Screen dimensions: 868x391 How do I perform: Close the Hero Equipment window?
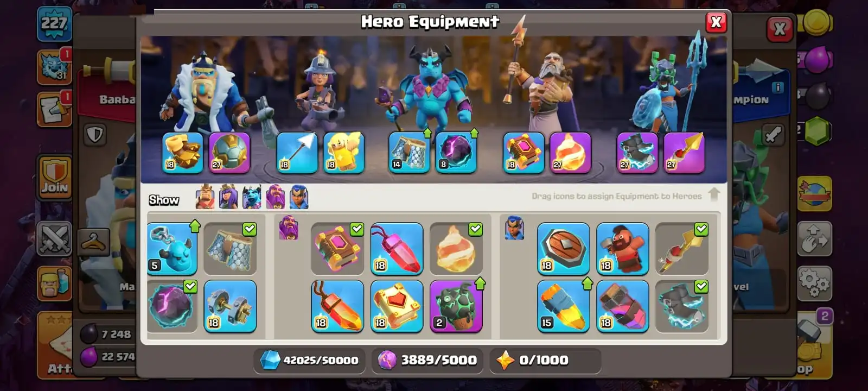pyautogui.click(x=716, y=22)
